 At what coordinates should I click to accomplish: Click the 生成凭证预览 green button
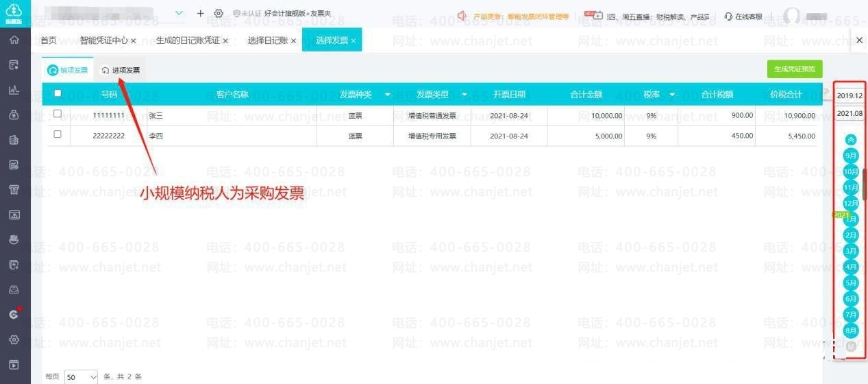[x=795, y=69]
